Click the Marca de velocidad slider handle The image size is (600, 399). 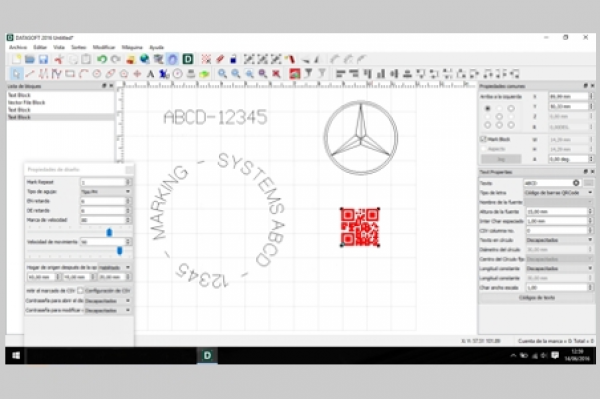coord(109,232)
